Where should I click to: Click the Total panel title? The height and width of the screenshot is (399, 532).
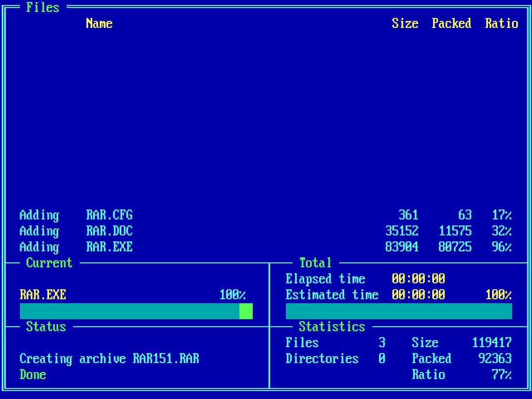point(315,263)
